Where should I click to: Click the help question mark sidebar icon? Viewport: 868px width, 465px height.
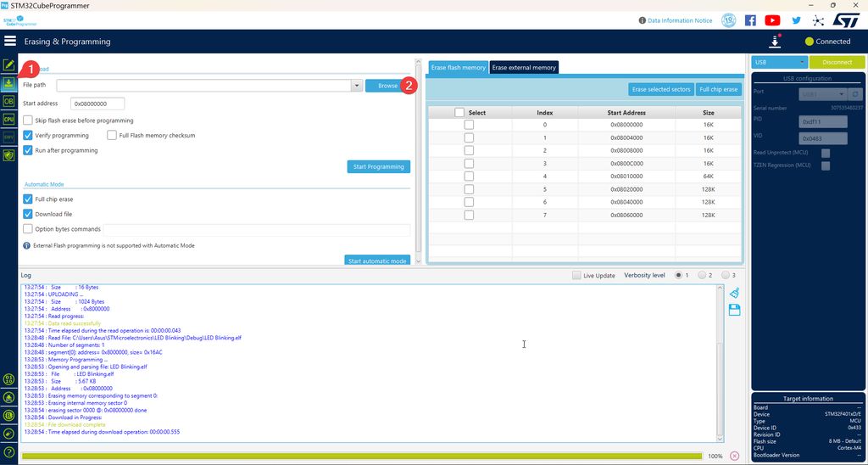[x=8, y=451]
